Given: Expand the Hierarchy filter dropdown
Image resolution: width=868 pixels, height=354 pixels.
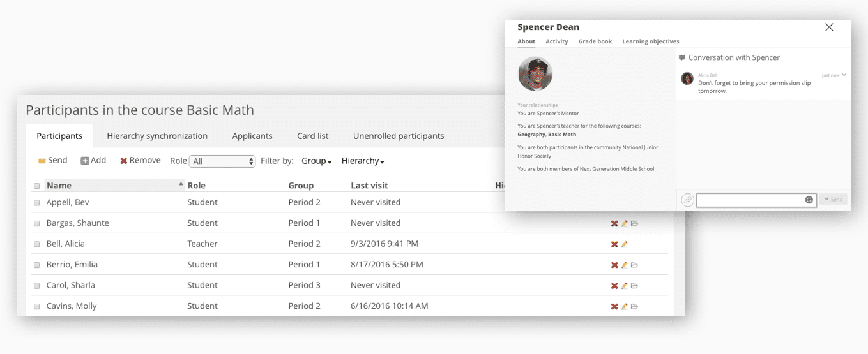Looking at the screenshot, I should (363, 161).
